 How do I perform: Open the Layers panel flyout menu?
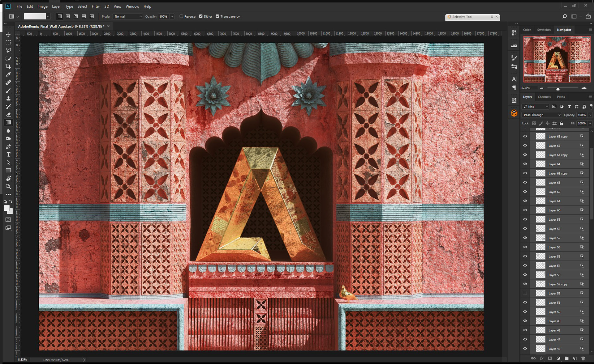pos(590,97)
